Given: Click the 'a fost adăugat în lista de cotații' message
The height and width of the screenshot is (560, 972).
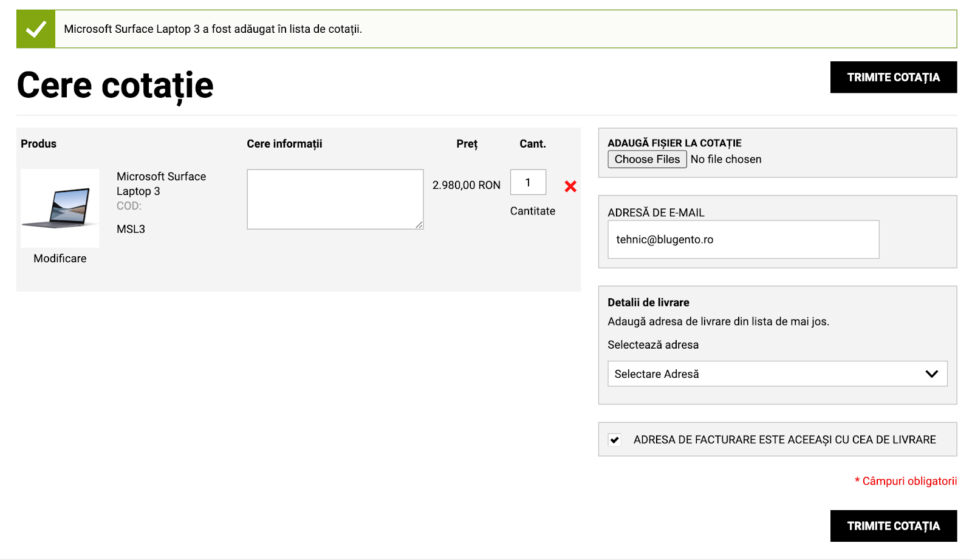Looking at the screenshot, I should [282, 29].
